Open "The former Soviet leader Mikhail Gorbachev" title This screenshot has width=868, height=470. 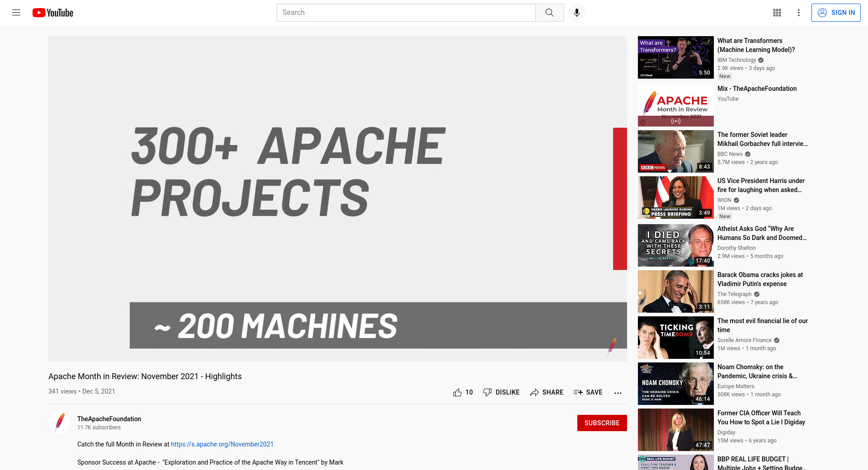pos(762,139)
